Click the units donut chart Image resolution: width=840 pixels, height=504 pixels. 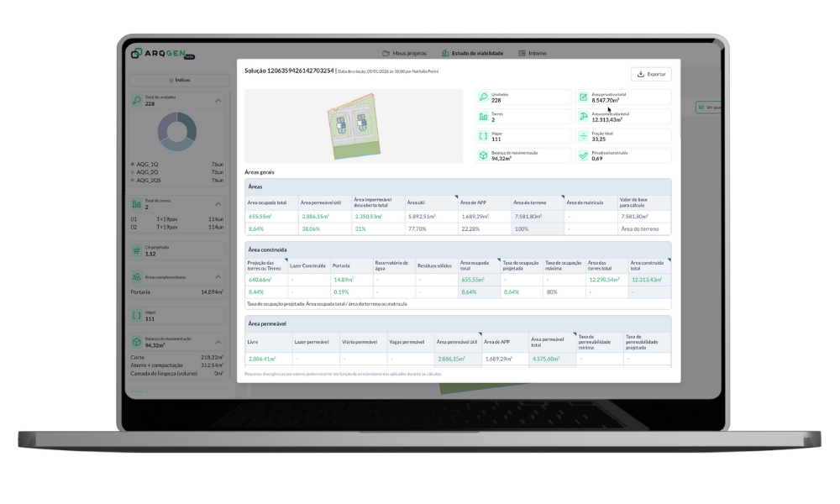[177, 133]
